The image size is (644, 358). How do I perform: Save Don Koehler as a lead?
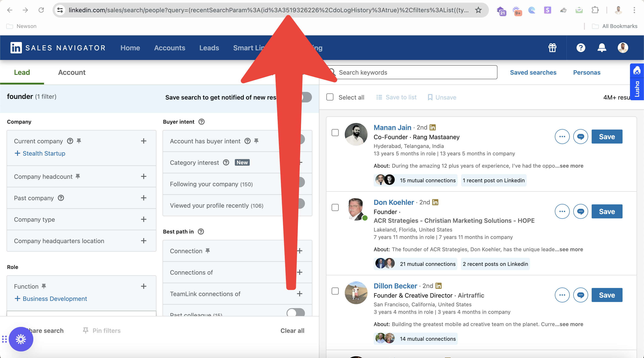click(x=607, y=212)
